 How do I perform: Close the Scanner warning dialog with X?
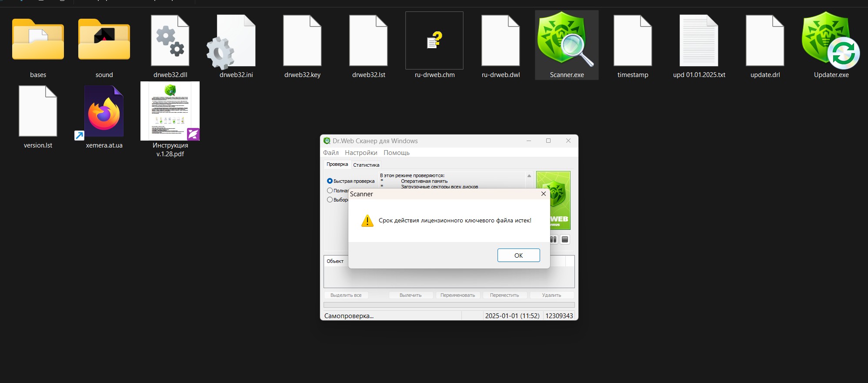tap(543, 194)
